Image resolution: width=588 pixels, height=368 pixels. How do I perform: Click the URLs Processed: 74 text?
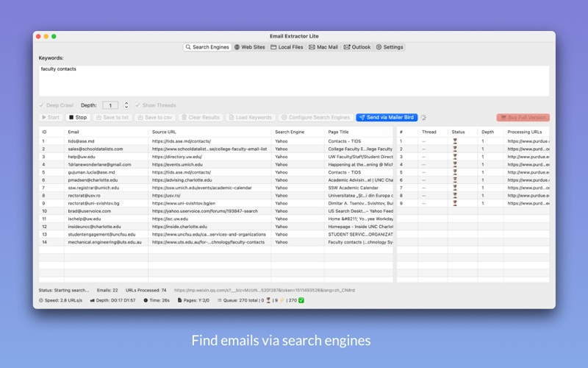146,290
